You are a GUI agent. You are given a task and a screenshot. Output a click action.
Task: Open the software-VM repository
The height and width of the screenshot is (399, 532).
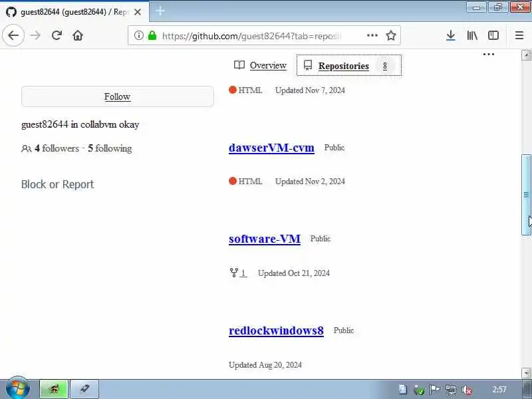click(x=265, y=239)
